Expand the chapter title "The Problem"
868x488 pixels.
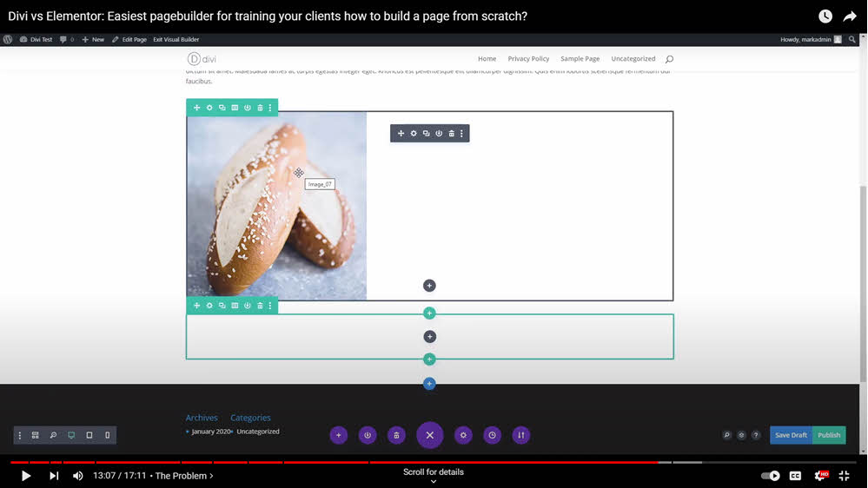coord(184,476)
